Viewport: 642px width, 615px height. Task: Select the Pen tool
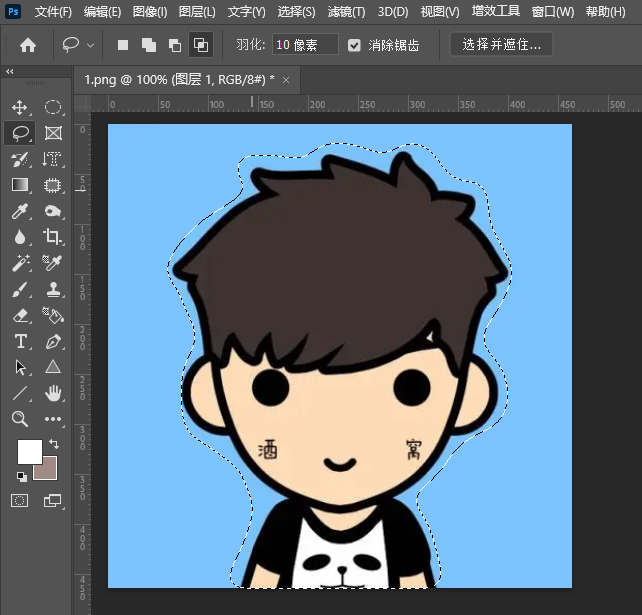[x=53, y=341]
